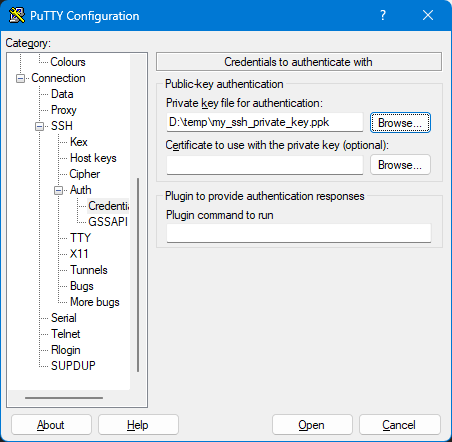Click the 'Plugin command to run' label

220,215
